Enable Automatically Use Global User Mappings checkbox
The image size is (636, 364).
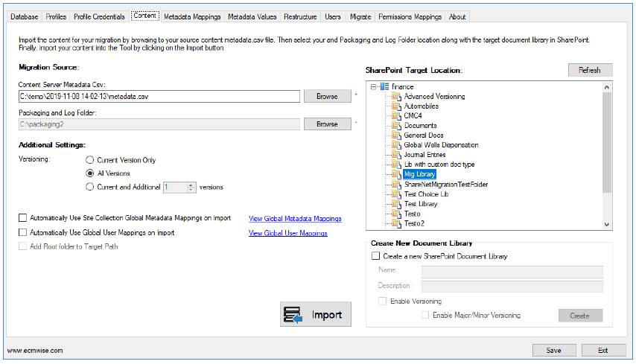(x=22, y=233)
